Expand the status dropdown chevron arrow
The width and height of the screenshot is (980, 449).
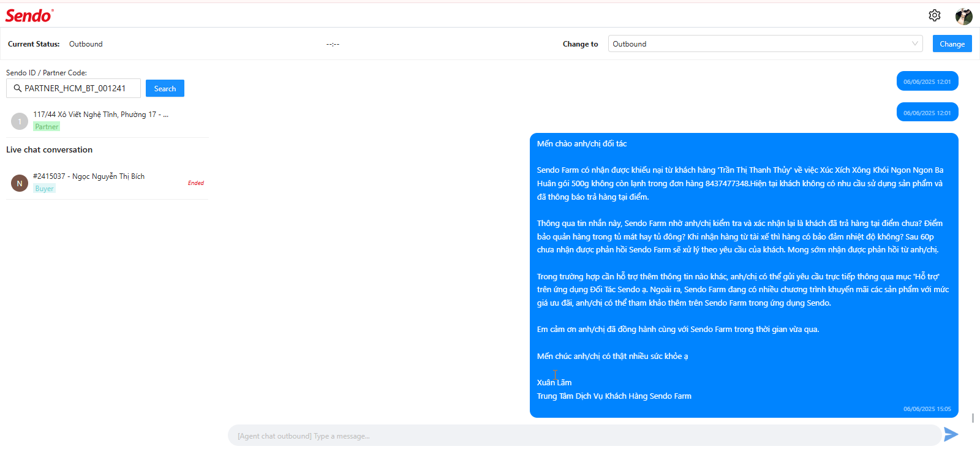[x=914, y=43]
